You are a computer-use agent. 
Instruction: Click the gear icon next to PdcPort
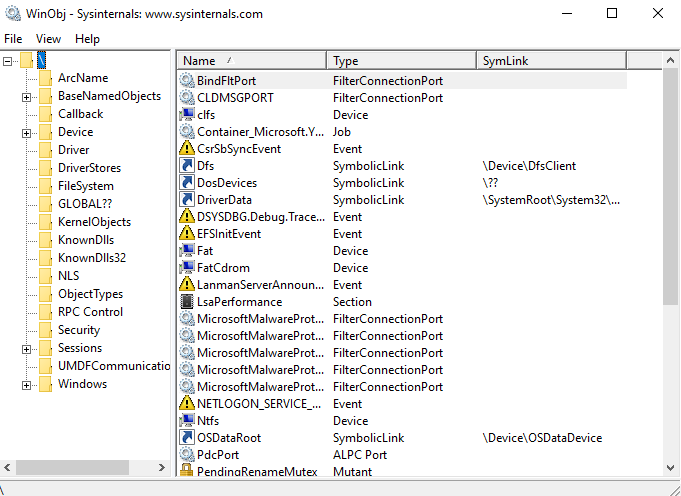click(x=187, y=454)
